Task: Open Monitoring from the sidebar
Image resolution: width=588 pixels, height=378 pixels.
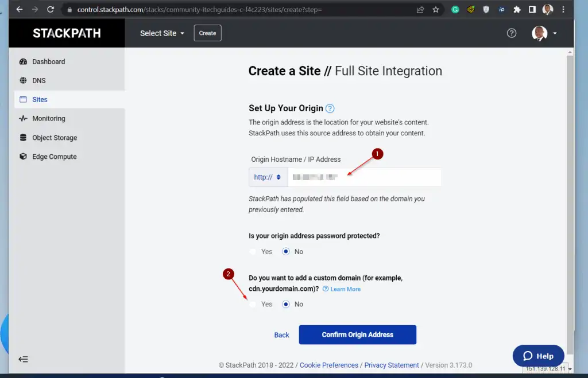Action: coord(49,118)
